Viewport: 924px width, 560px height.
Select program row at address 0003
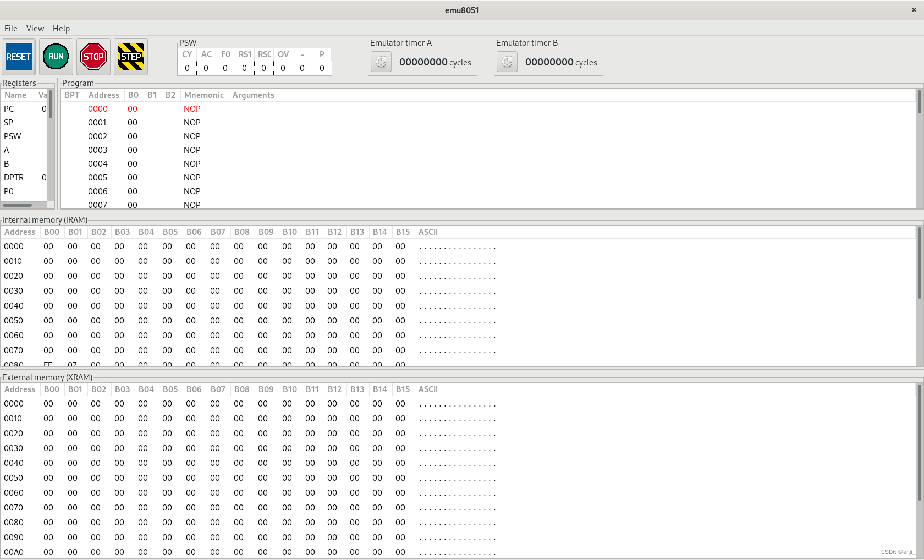coord(488,150)
